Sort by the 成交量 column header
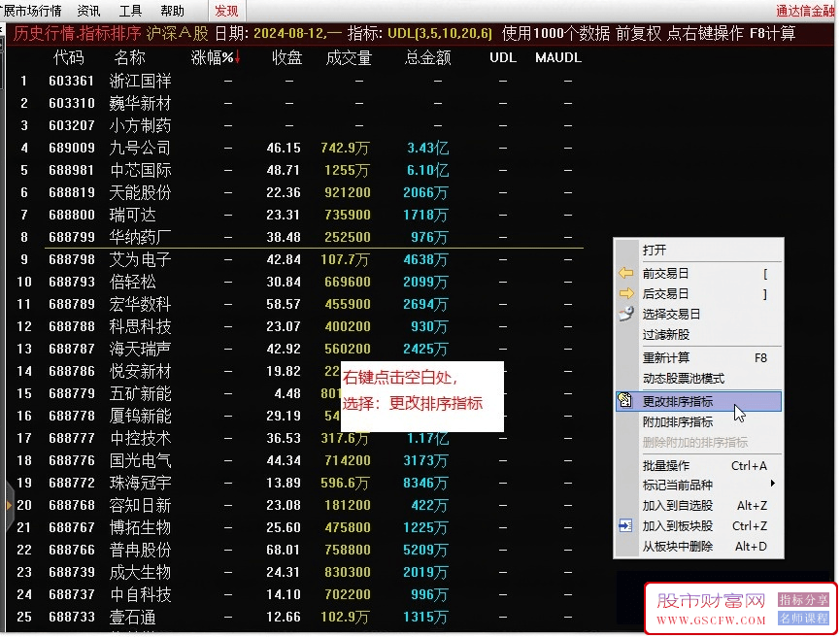Screen dimensions: 840x637 pos(349,57)
